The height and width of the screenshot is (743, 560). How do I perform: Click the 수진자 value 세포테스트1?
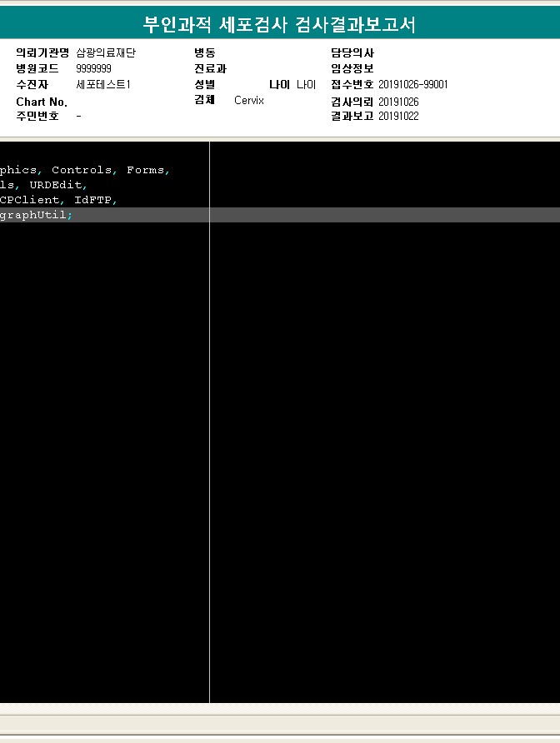click(103, 85)
